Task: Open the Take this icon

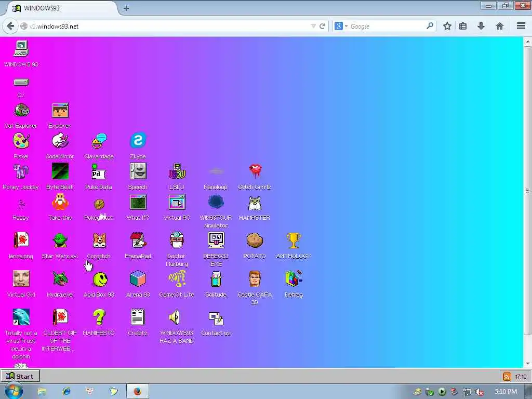Action: [x=60, y=202]
